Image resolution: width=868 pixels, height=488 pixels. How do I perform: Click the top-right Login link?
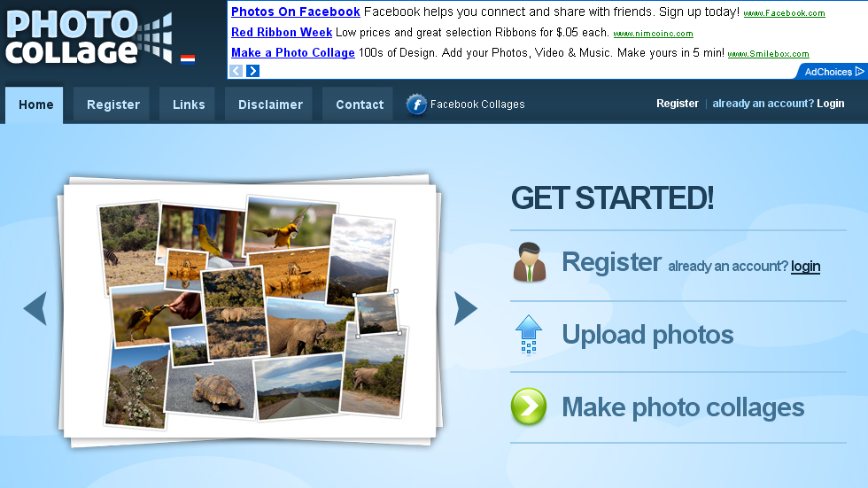point(831,104)
